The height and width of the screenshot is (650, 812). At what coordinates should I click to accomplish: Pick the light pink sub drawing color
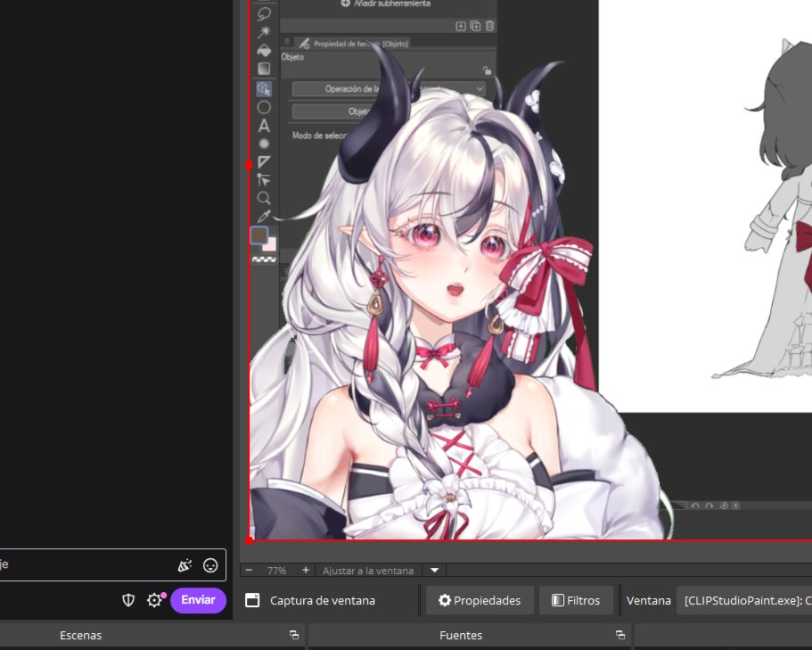(271, 244)
